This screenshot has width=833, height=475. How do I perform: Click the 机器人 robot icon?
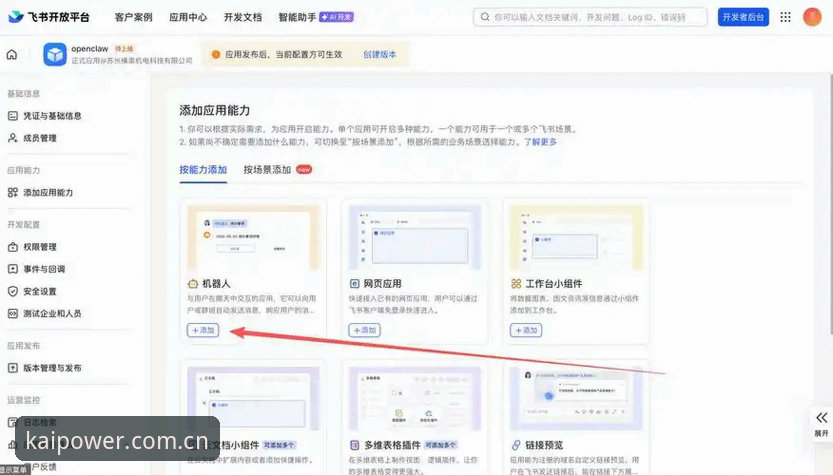point(193,284)
